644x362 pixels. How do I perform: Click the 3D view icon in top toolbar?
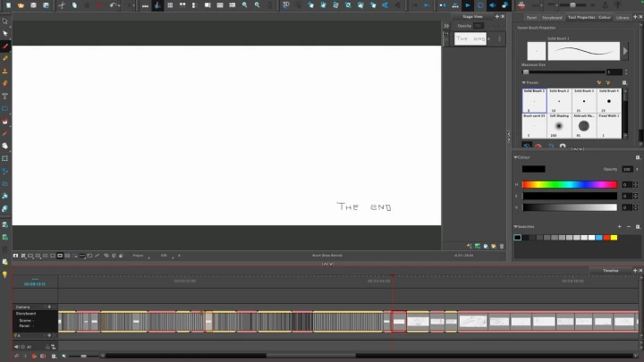click(x=286, y=5)
